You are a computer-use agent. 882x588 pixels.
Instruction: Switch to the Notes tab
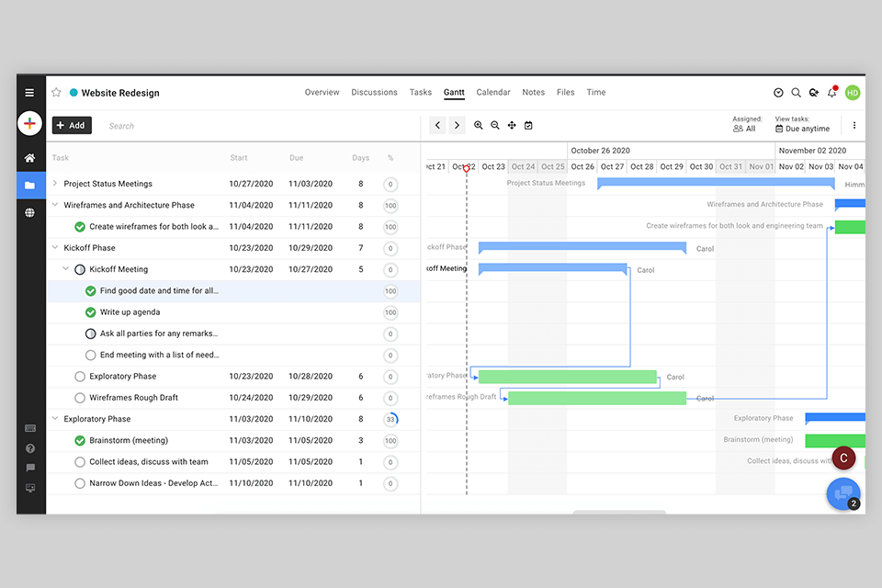pos(533,92)
